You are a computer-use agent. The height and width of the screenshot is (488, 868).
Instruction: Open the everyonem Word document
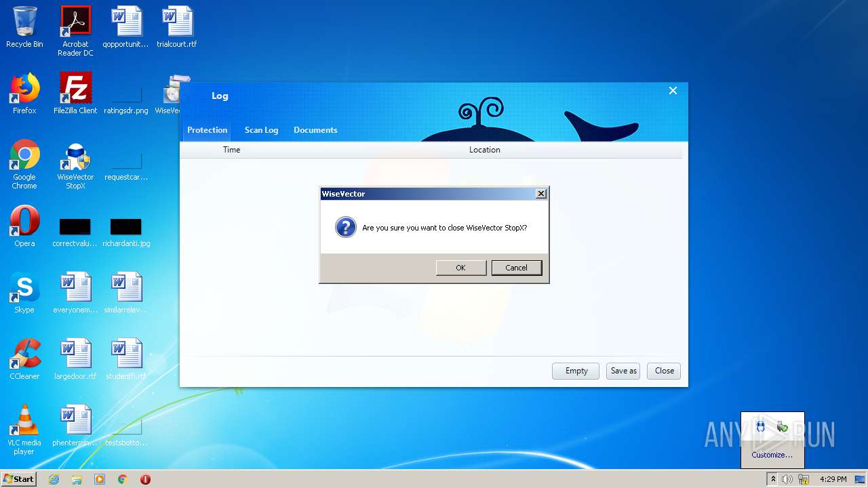click(75, 293)
